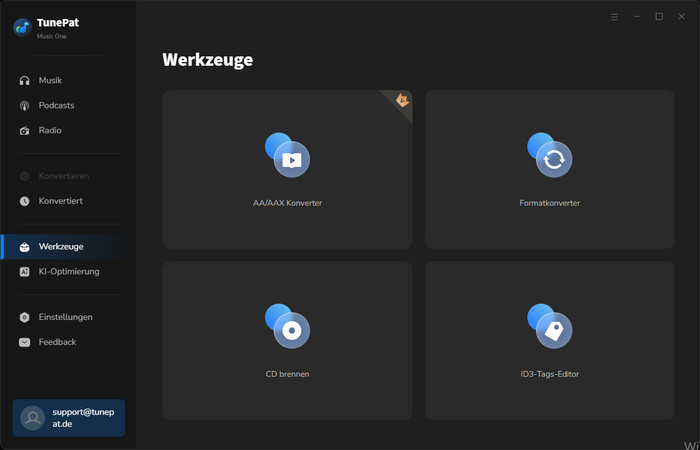The width and height of the screenshot is (700, 450).
Task: Click the greyed Konvertieren icon
Action: pos(25,176)
